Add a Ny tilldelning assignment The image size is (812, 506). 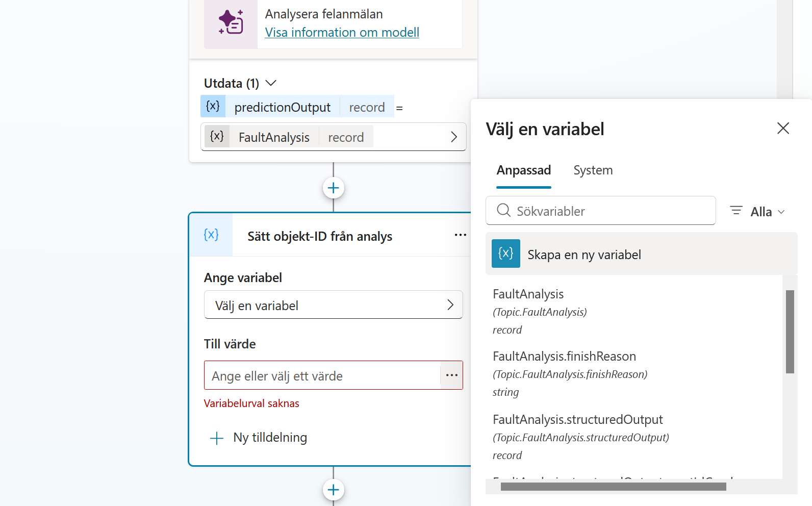[259, 438]
